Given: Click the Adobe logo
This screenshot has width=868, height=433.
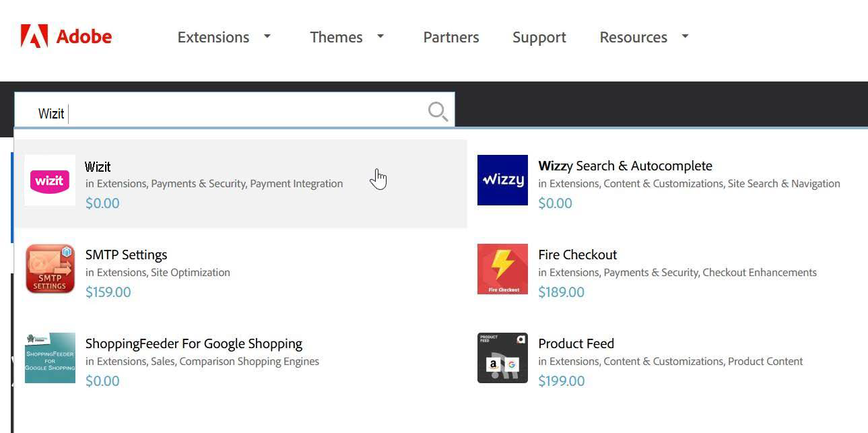Looking at the screenshot, I should 66,36.
